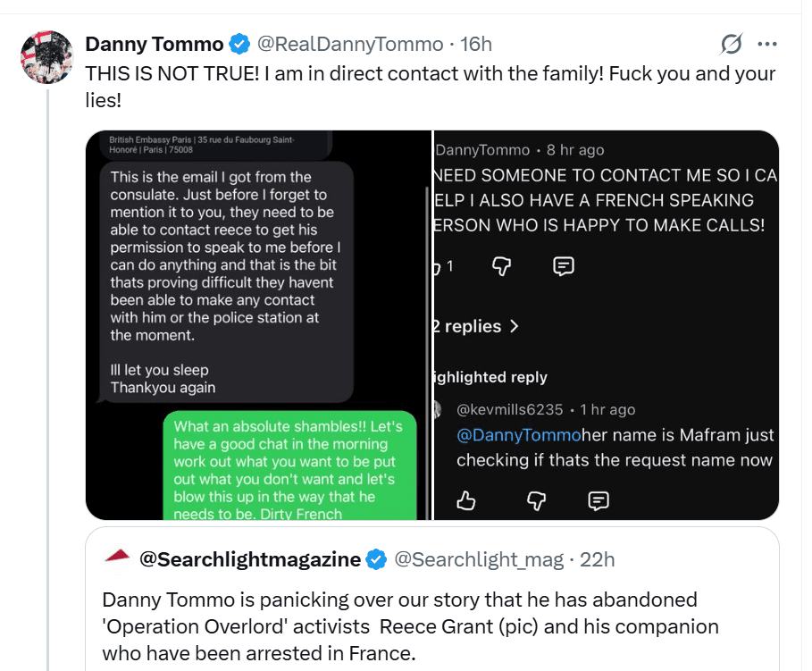The image size is (812, 671).
Task: Click the upper thumbs-down icon in comment
Action: click(502, 265)
